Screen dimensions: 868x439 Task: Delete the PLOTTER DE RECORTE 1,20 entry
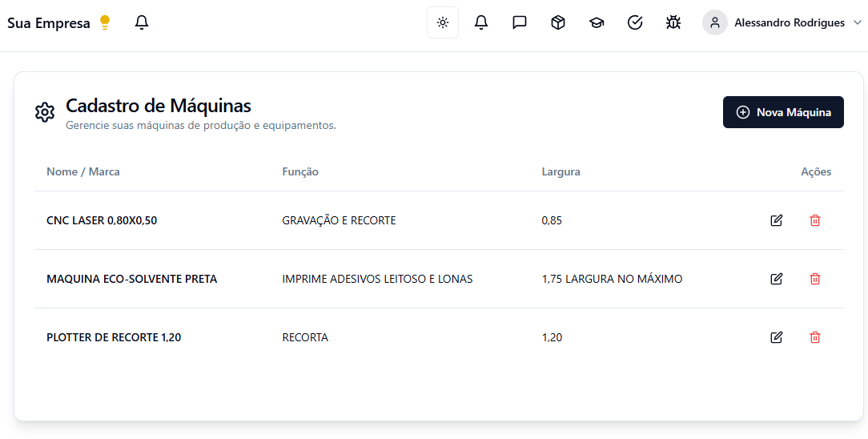pos(815,337)
